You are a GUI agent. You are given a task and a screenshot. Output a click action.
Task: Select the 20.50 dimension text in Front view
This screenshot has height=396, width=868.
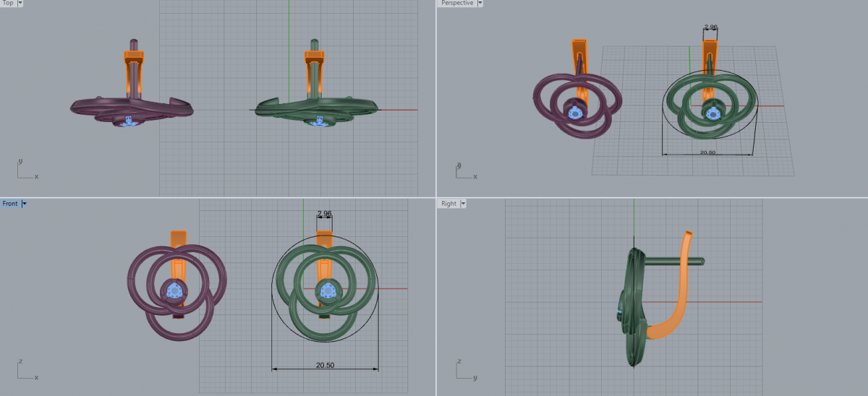point(325,365)
